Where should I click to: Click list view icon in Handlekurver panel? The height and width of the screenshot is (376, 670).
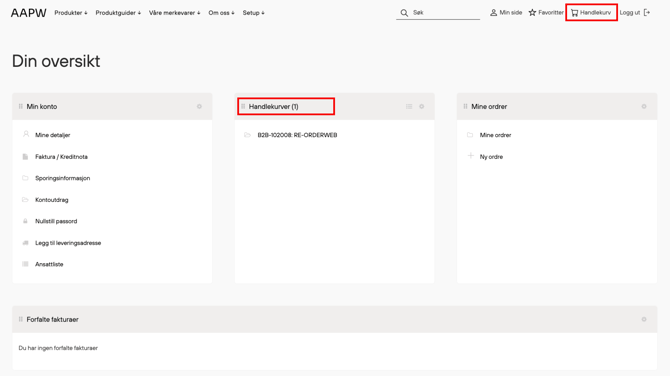409,106
